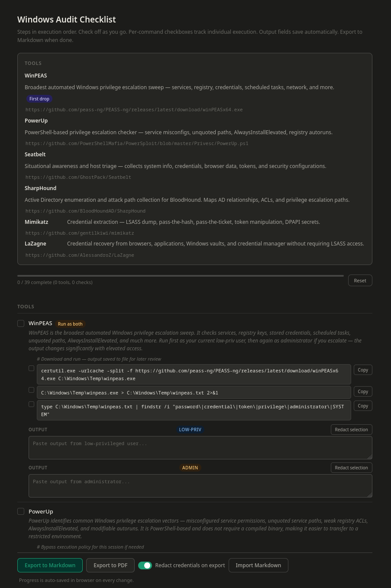Open the PowerUp.ps1 GitHub link

click(137, 143)
